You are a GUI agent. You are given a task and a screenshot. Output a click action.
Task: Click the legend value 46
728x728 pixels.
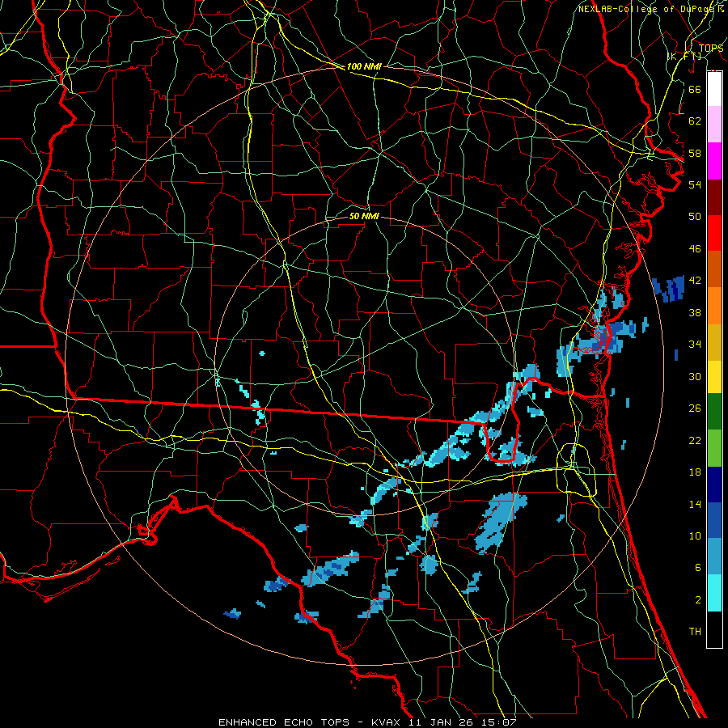[695, 249]
